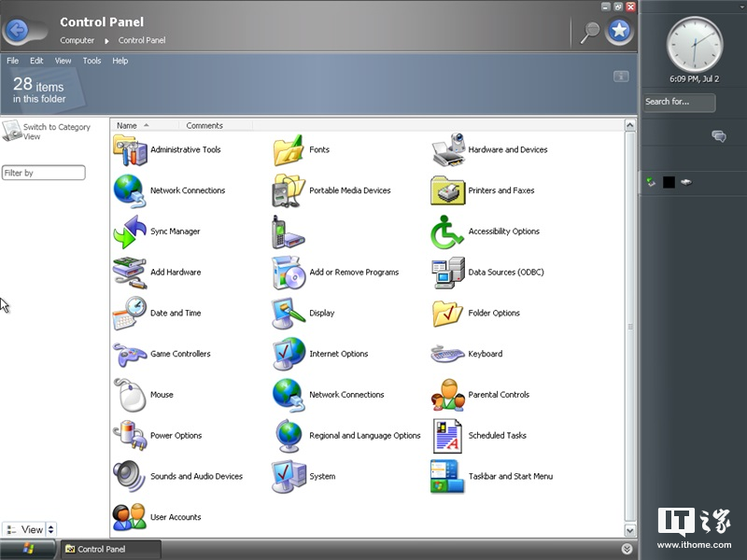Click the star favorites button
The width and height of the screenshot is (747, 560).
tap(618, 31)
